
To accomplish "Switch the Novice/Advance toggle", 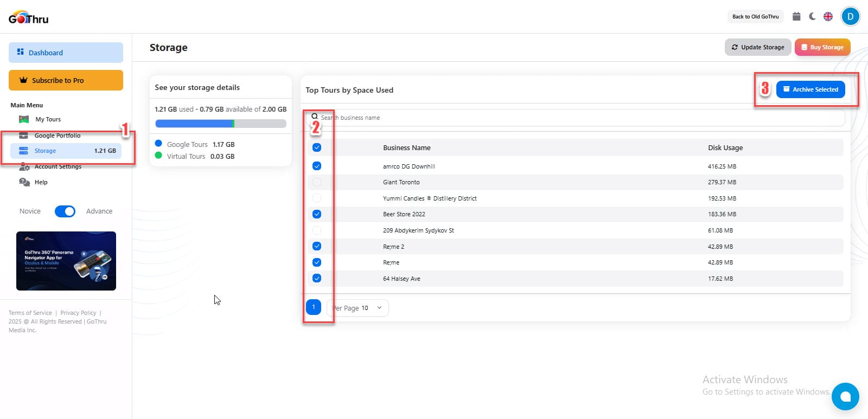I will tap(65, 211).
